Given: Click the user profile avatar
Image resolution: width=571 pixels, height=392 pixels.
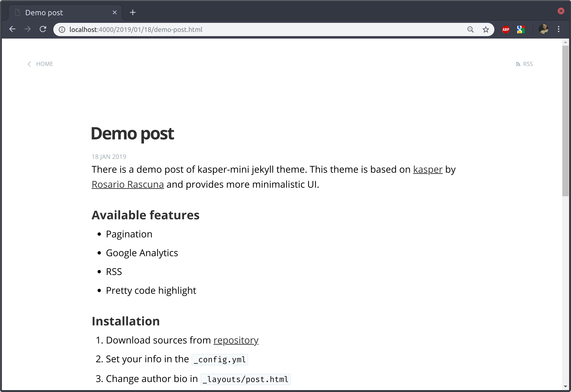Looking at the screenshot, I should [x=543, y=29].
